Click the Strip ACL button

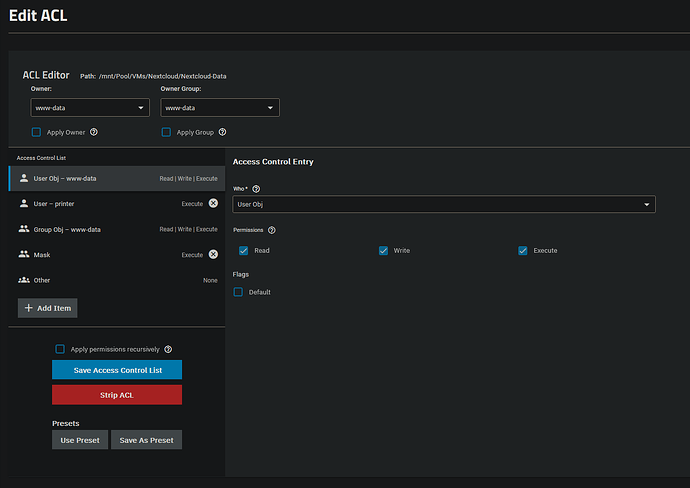point(117,395)
